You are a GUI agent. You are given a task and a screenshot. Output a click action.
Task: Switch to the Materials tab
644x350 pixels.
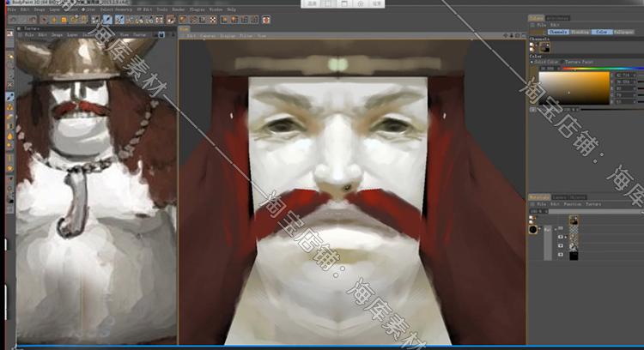click(x=539, y=197)
